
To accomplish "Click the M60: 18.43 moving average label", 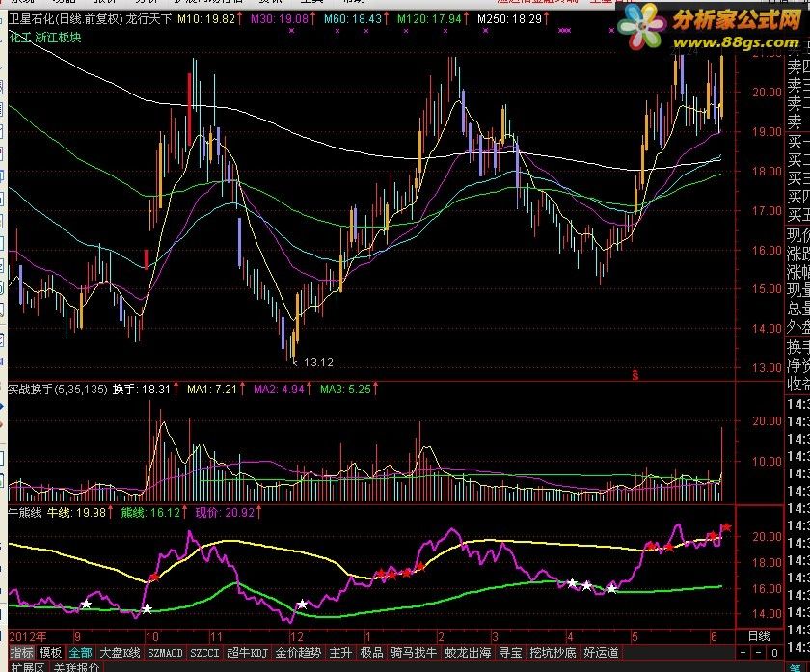I will click(353, 19).
